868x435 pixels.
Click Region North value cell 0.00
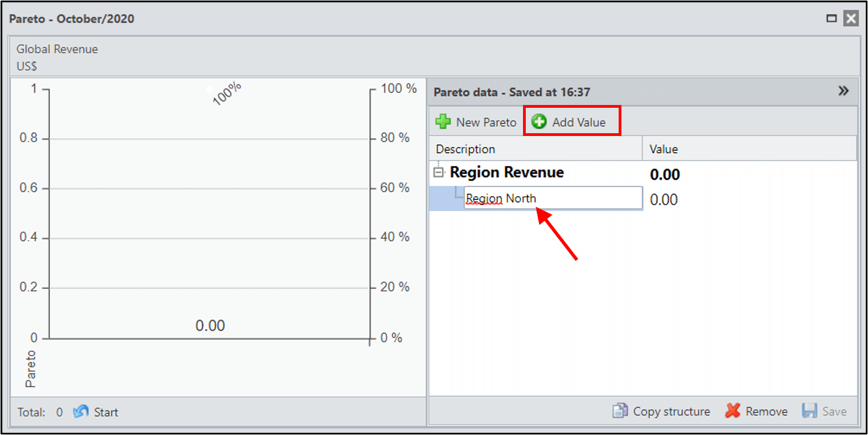tap(664, 200)
